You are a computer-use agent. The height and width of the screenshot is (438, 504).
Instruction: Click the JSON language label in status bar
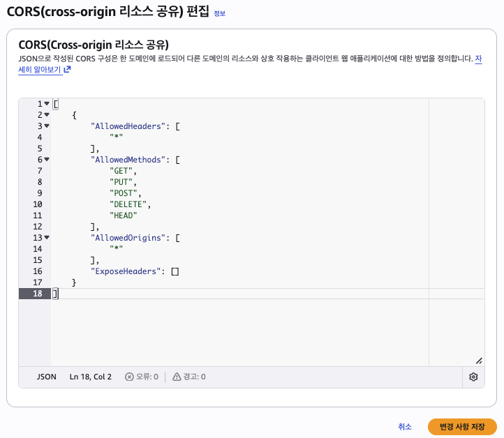point(46,377)
